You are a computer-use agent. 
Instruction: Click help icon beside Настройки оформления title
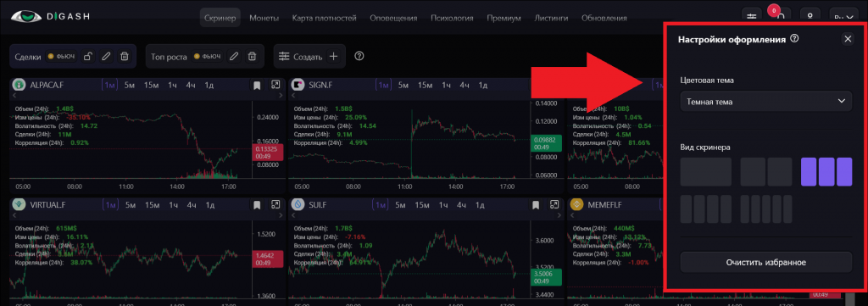click(794, 39)
